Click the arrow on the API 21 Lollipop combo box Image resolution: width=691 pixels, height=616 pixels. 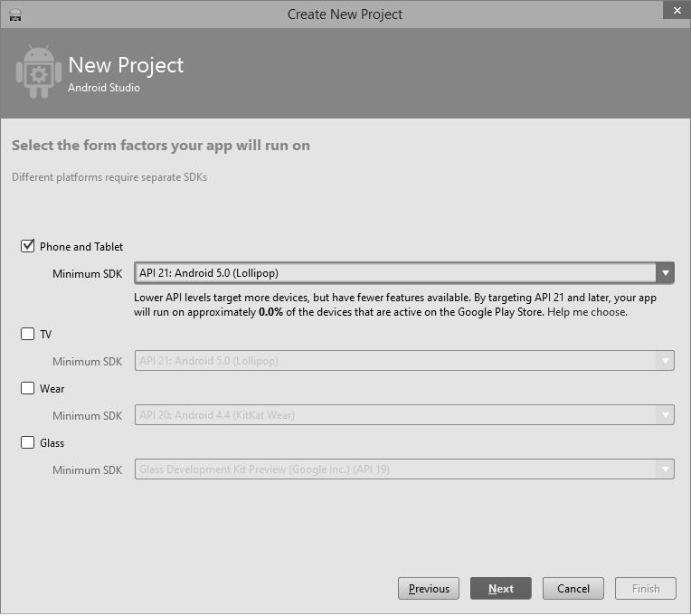(665, 273)
